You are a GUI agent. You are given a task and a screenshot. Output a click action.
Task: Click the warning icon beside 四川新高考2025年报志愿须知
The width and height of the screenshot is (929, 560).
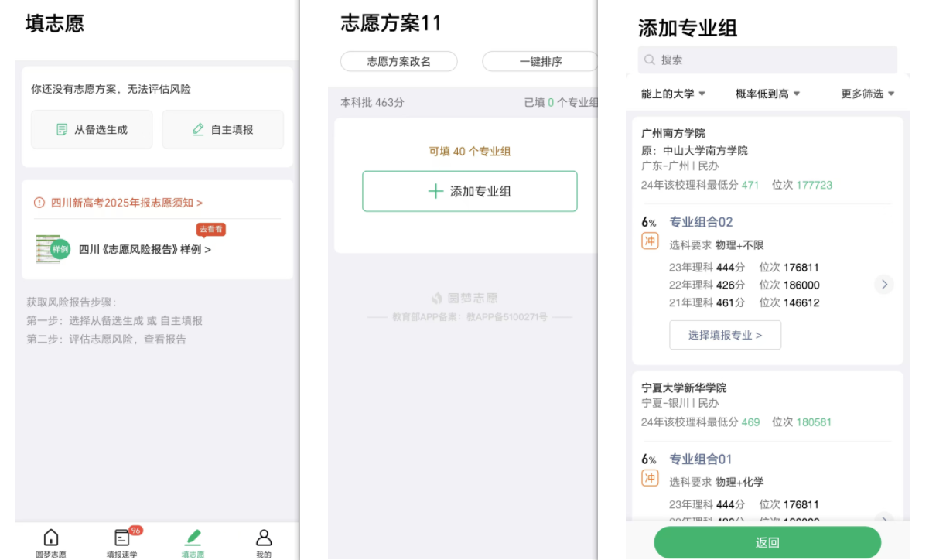(x=39, y=203)
